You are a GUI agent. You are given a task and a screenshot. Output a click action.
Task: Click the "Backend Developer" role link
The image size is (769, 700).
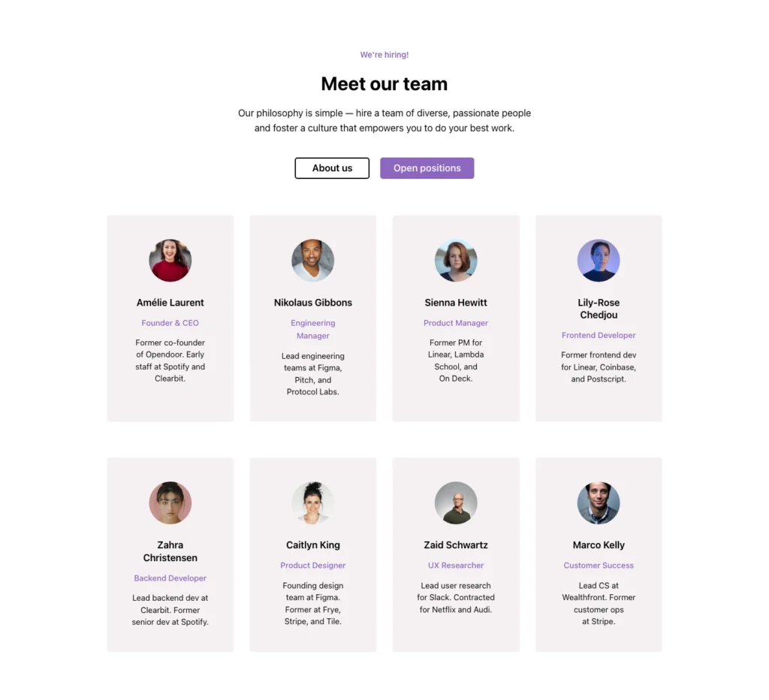(170, 578)
